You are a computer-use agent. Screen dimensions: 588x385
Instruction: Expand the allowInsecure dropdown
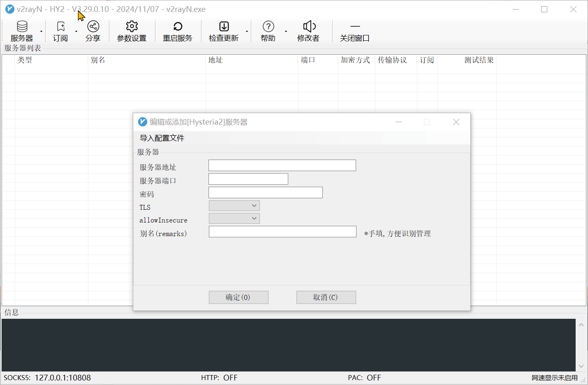point(234,218)
